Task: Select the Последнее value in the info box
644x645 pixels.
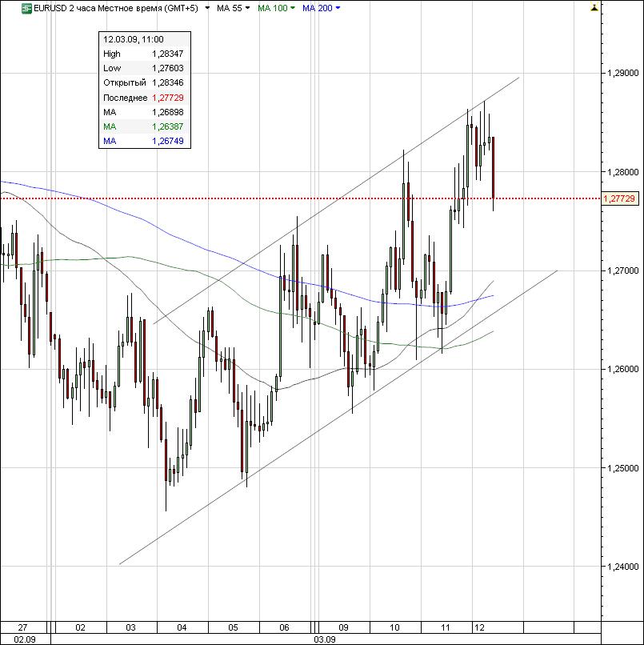Action: click(168, 98)
